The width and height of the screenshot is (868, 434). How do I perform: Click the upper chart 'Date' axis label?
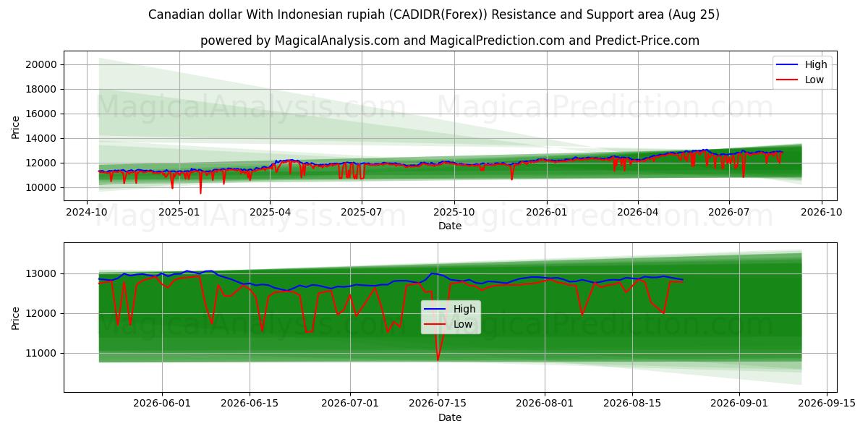(450, 226)
